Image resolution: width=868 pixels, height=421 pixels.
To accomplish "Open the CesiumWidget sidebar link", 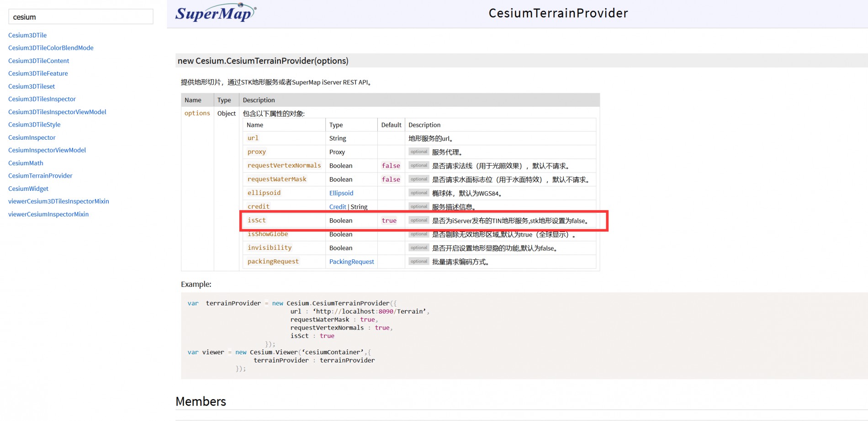I will (x=28, y=189).
